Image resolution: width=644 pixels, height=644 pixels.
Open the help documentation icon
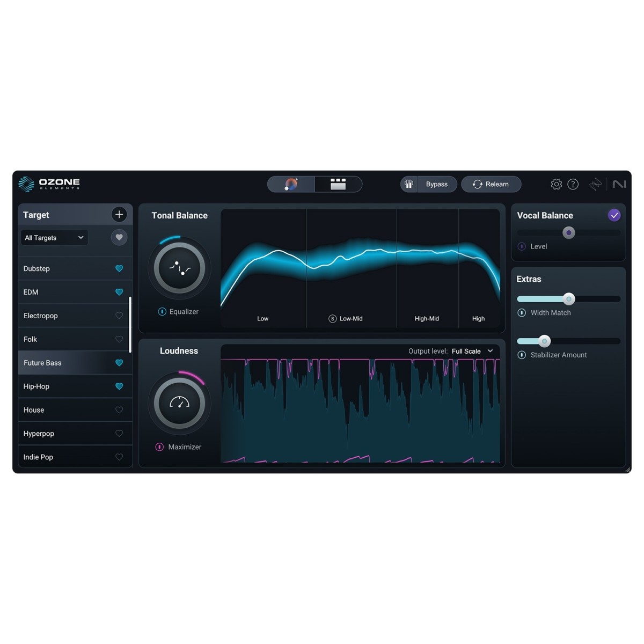(573, 184)
